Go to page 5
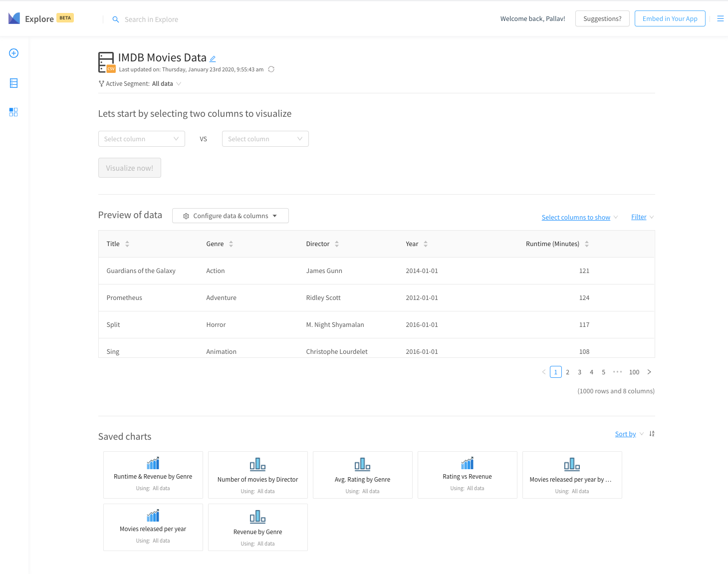 point(604,372)
